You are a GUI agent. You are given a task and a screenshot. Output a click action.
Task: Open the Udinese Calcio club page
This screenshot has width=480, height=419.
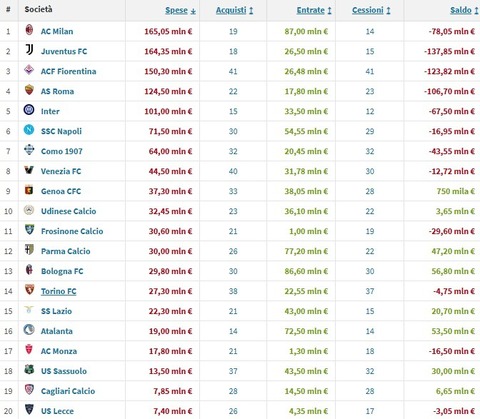[68, 211]
